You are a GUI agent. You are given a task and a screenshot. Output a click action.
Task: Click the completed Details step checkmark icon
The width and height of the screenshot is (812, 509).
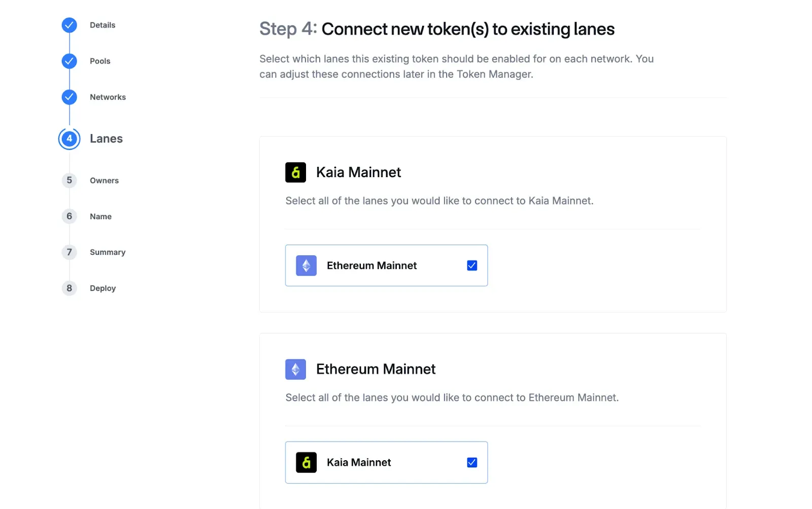tap(69, 25)
